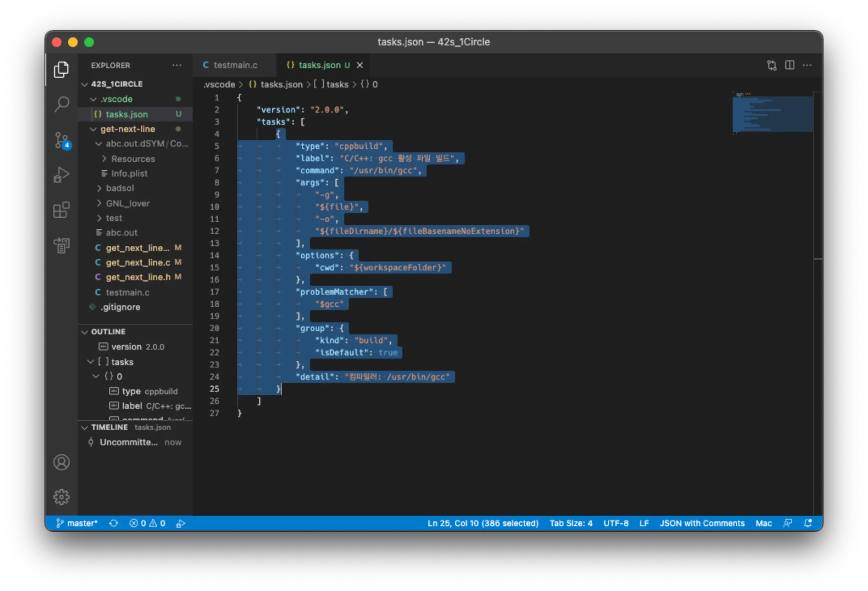This screenshot has width=868, height=591.
Task: Open the Search view in activity bar
Action: coord(61,104)
